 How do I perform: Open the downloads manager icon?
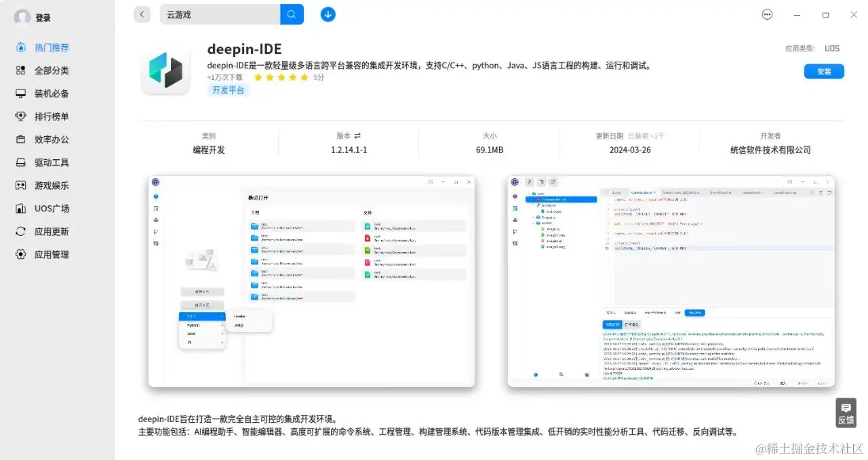(x=328, y=14)
